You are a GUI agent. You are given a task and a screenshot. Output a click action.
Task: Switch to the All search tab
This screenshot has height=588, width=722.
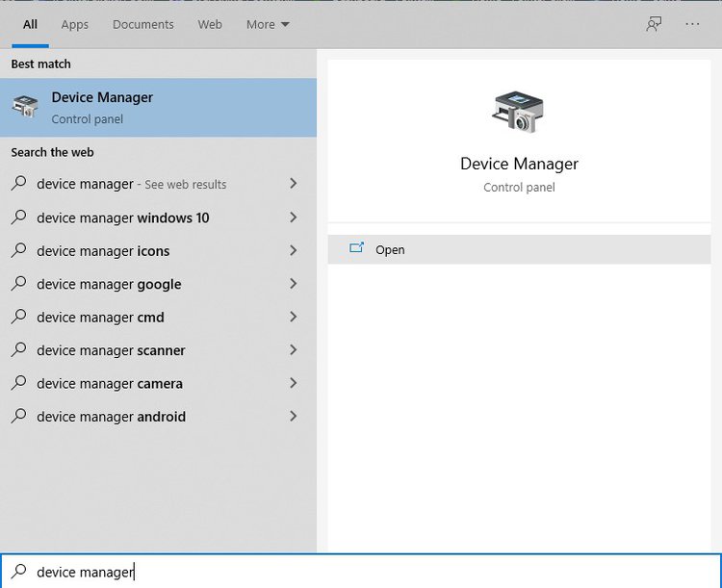pyautogui.click(x=30, y=24)
